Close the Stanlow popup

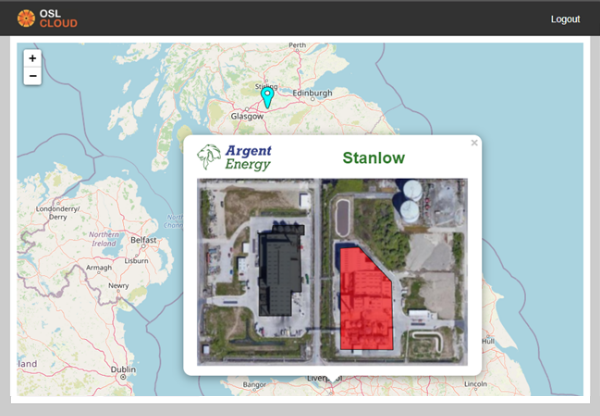(474, 143)
